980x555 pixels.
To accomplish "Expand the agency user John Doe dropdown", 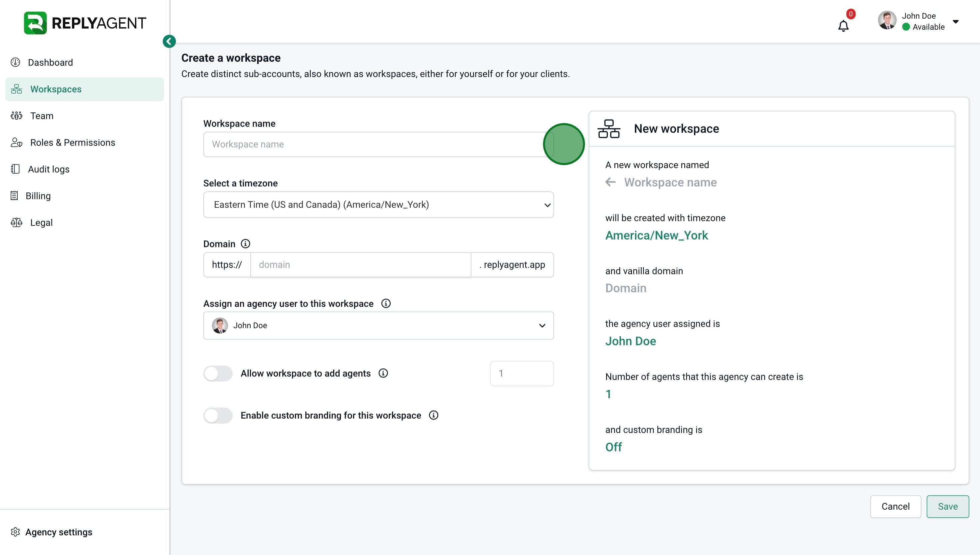I will point(378,326).
